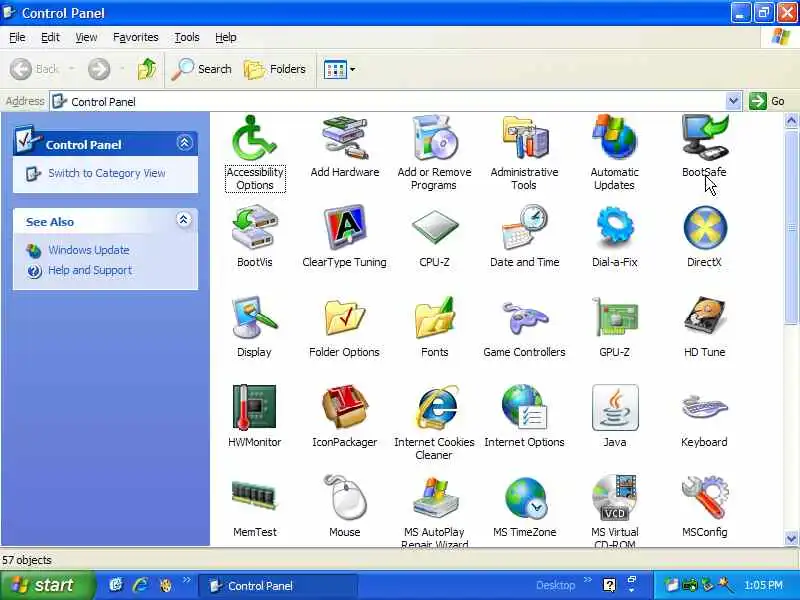The height and width of the screenshot is (600, 800).
Task: Open Date and Time icon
Action: click(x=524, y=228)
